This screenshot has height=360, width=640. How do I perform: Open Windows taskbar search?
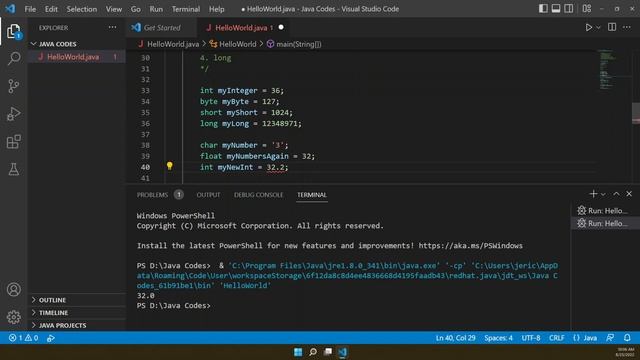pos(313,352)
